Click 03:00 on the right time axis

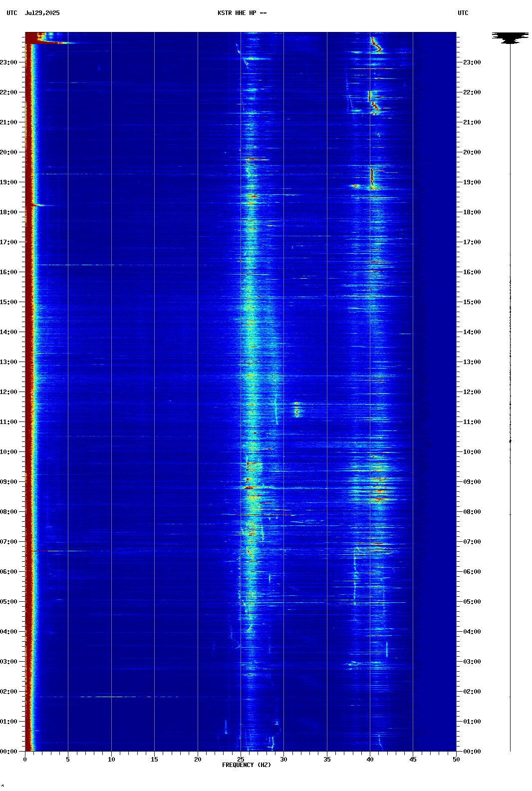[472, 662]
